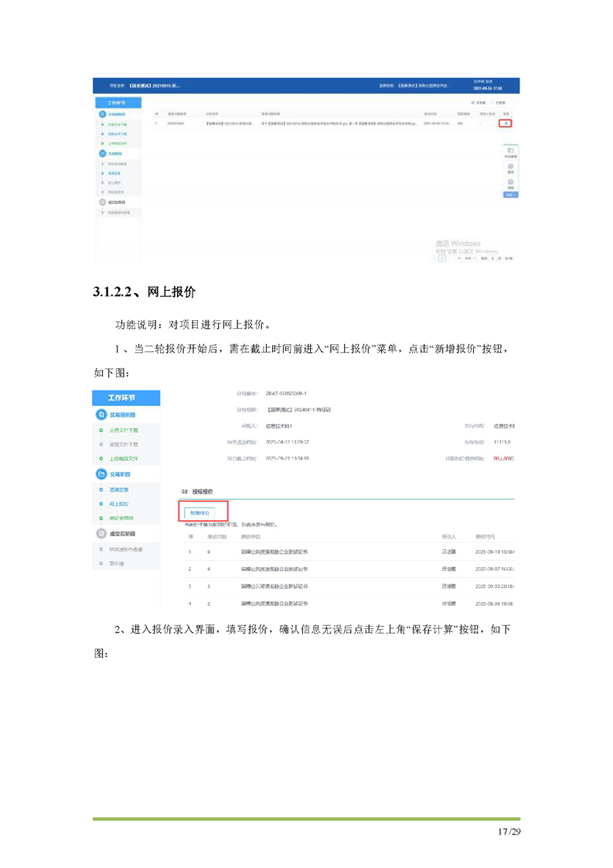Open 上传响应文件 in the lower sidebar

[x=123, y=460]
